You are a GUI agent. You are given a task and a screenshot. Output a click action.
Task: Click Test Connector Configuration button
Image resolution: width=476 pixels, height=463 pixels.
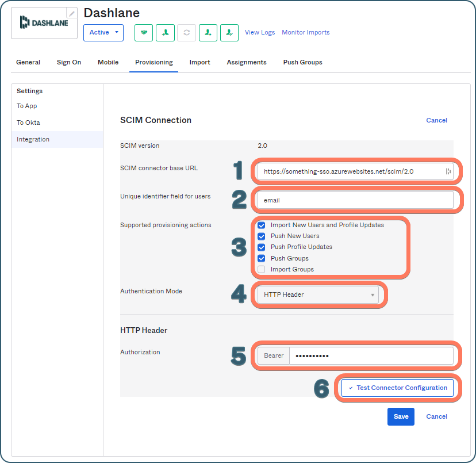[397, 388]
